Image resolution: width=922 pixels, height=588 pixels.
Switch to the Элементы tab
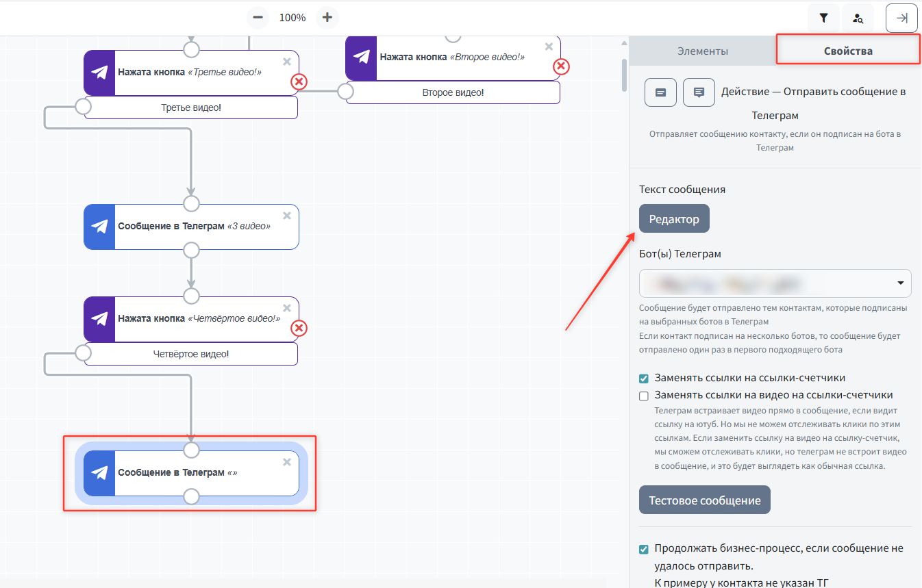tap(702, 51)
